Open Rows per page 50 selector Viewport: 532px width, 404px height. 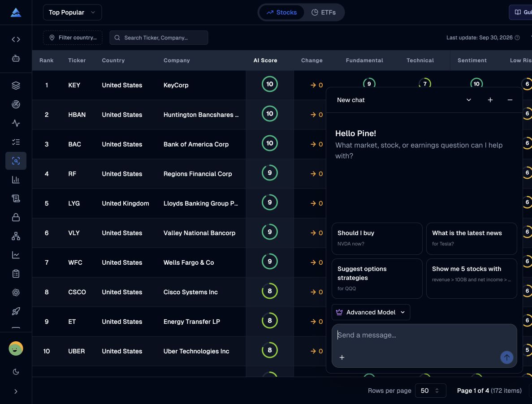[431, 391]
